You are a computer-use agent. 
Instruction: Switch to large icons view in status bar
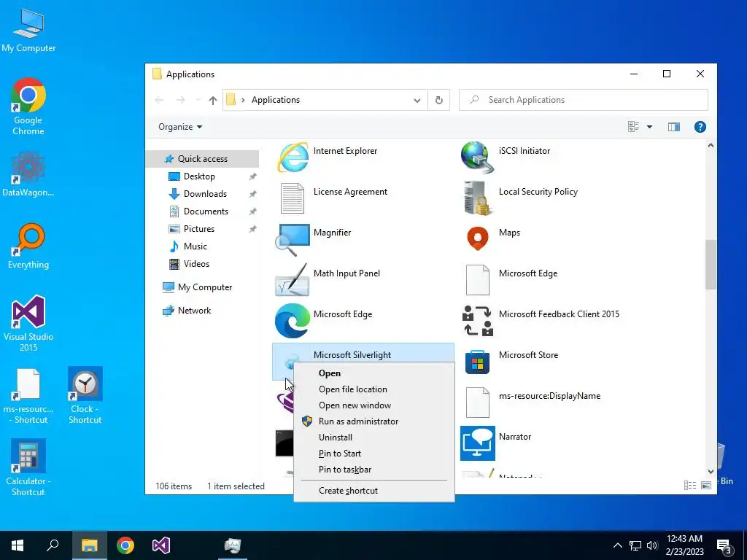pos(706,485)
